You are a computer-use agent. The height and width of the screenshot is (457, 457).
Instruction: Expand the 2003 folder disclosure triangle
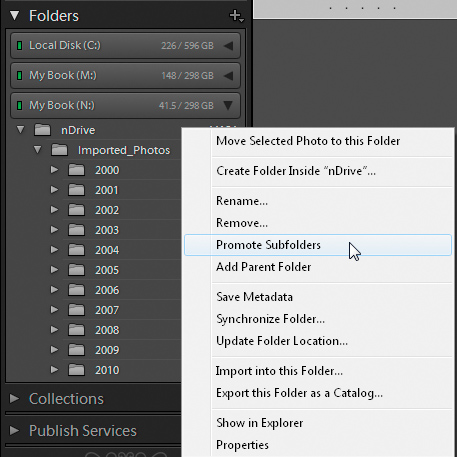click(54, 230)
